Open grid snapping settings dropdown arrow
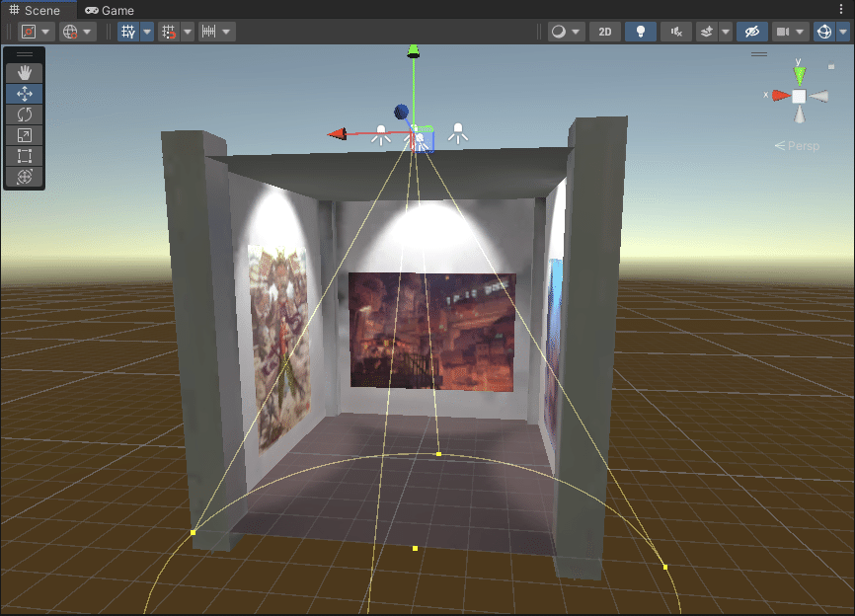The image size is (855, 616). [x=188, y=32]
